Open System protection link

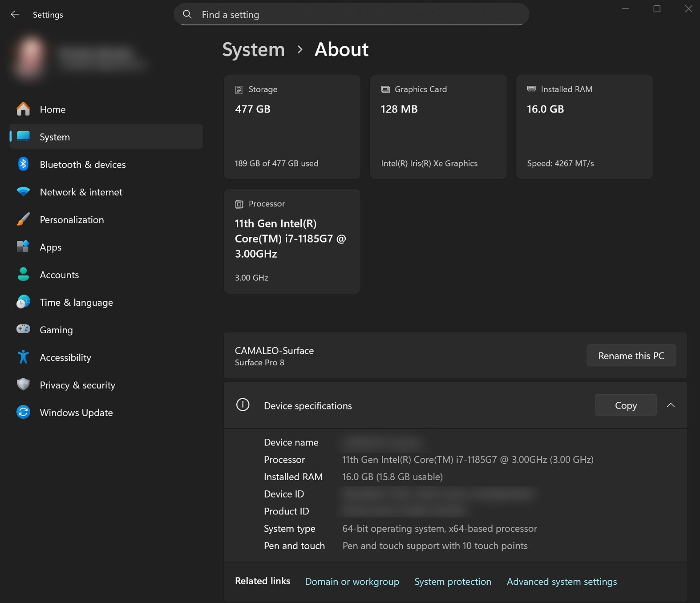[453, 582]
